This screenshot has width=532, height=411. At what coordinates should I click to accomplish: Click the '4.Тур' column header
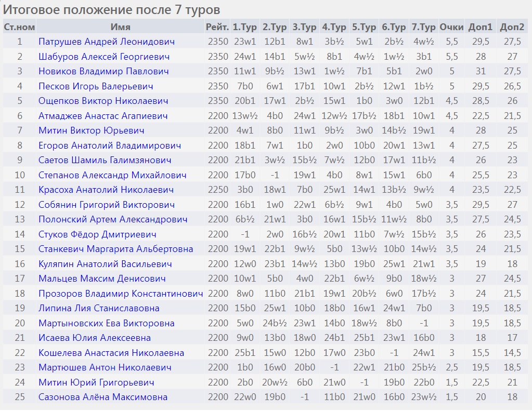tap(334, 27)
